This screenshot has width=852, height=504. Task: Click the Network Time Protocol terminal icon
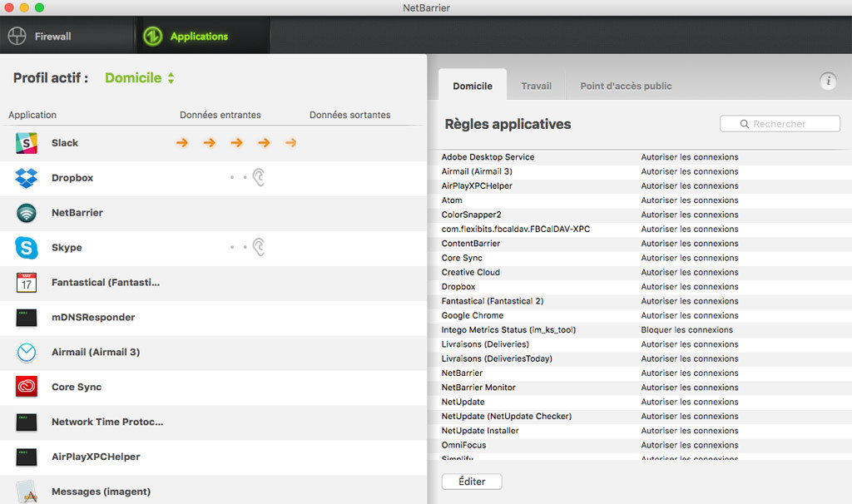pos(26,422)
